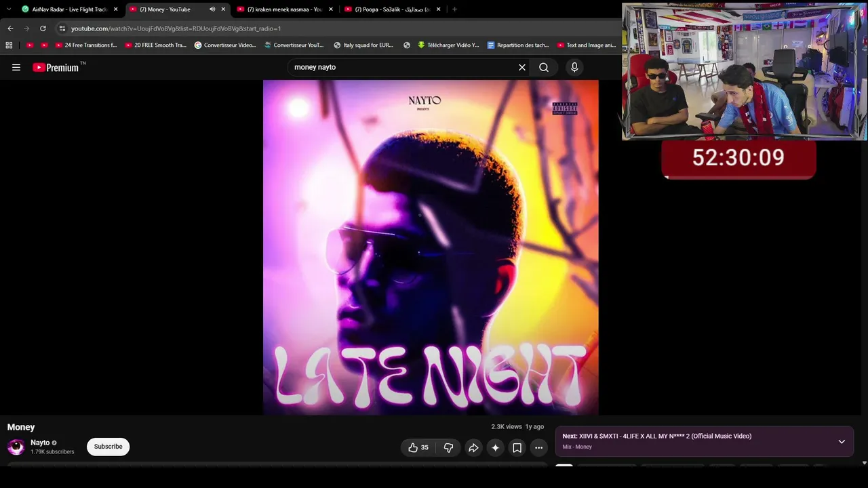Open Italy squad for EUR... bookmark
Image resolution: width=868 pixels, height=488 pixels.
(363, 45)
